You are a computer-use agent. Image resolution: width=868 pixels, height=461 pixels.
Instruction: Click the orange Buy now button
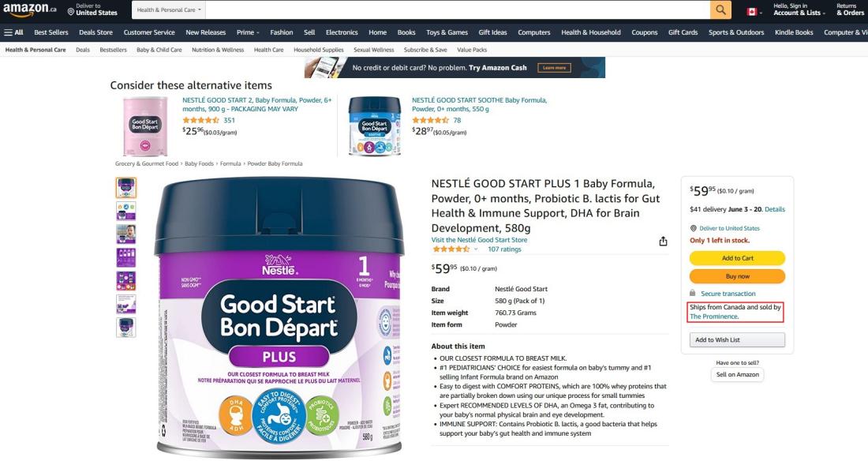pyautogui.click(x=737, y=276)
